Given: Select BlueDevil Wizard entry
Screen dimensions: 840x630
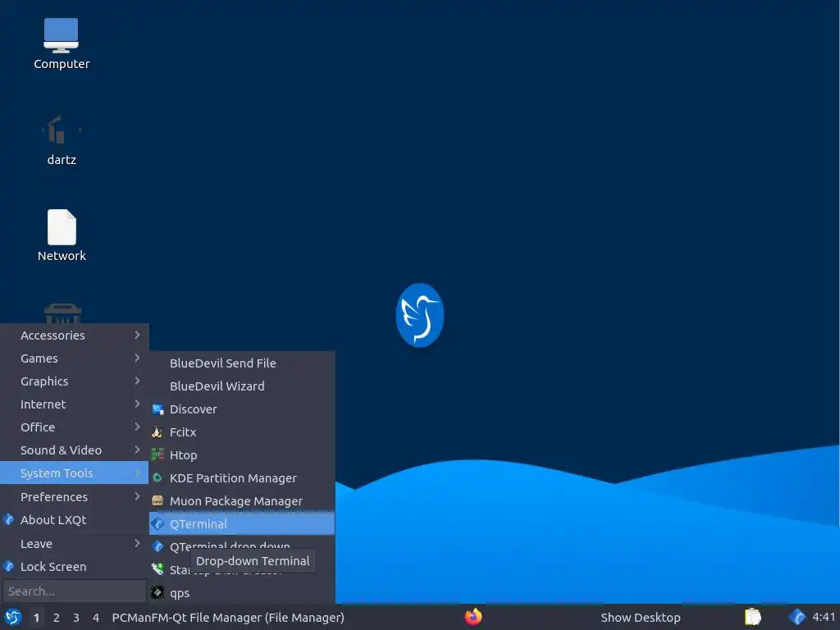Looking at the screenshot, I should 242,386.
